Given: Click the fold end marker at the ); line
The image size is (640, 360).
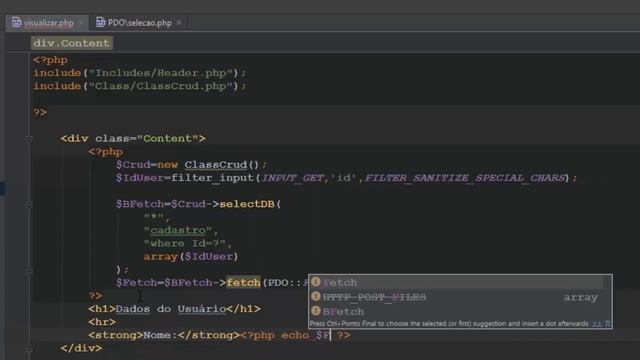Looking at the screenshot, I should [x=29, y=270].
